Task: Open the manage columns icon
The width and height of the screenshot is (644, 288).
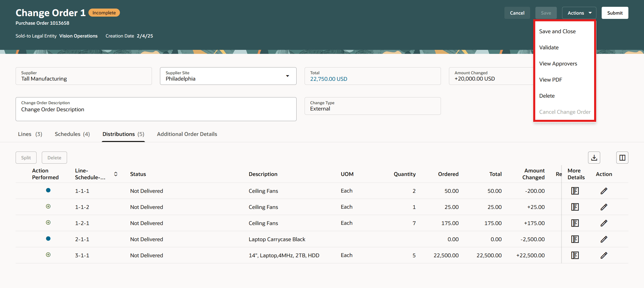Action: pos(622,158)
